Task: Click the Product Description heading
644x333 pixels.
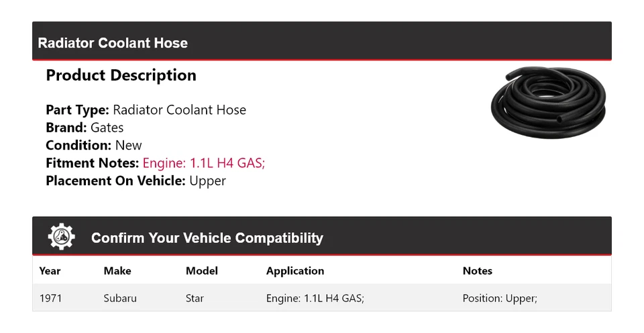Action: click(121, 76)
